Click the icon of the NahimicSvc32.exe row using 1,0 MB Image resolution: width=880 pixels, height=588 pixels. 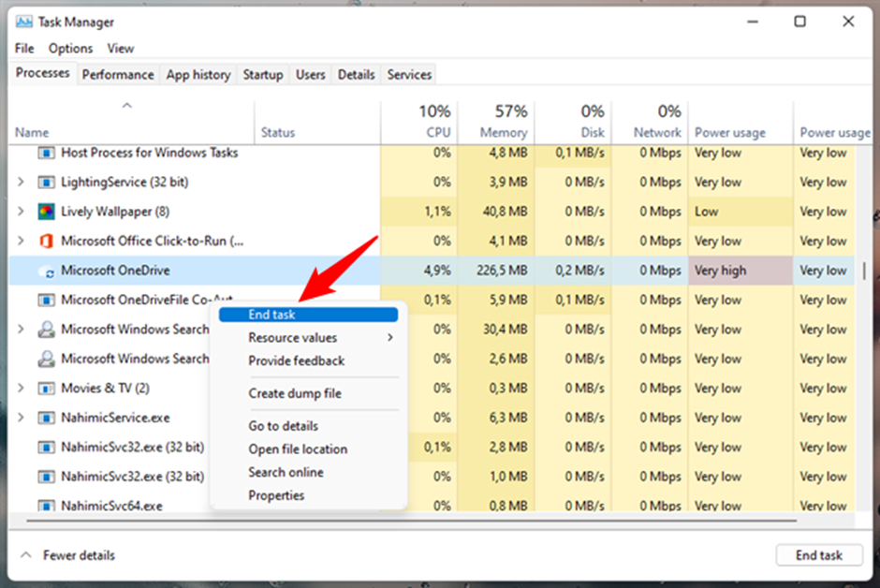(46, 477)
